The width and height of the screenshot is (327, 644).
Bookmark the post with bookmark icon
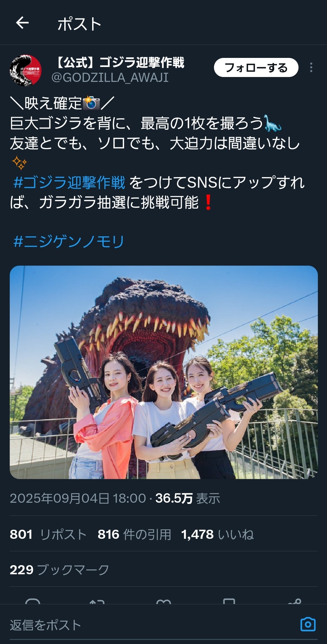point(229,601)
